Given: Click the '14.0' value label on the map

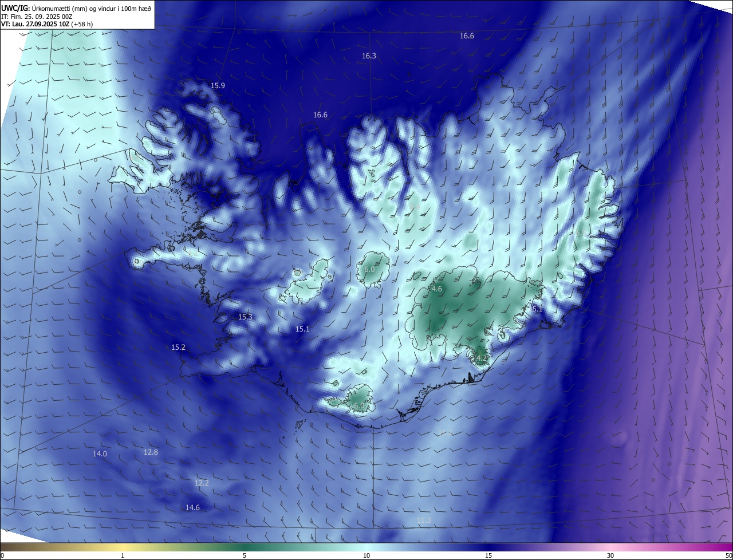Looking at the screenshot, I should tap(100, 454).
